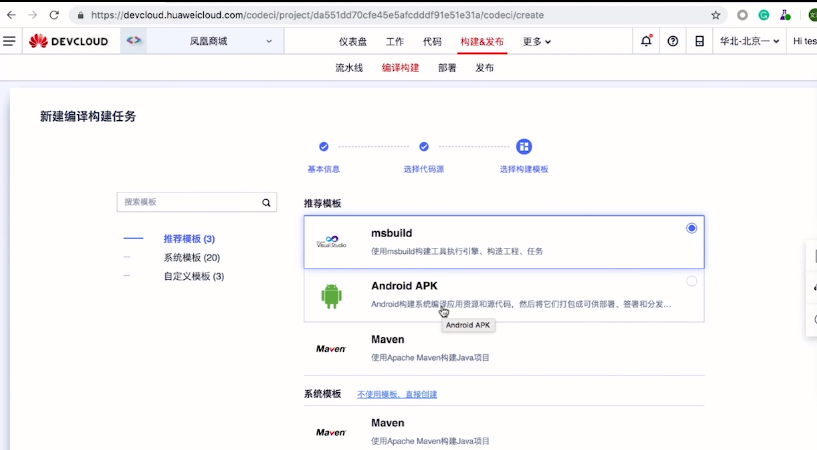Expand the 更多 menu dropdown
This screenshot has height=450, width=817.
pyautogui.click(x=537, y=42)
